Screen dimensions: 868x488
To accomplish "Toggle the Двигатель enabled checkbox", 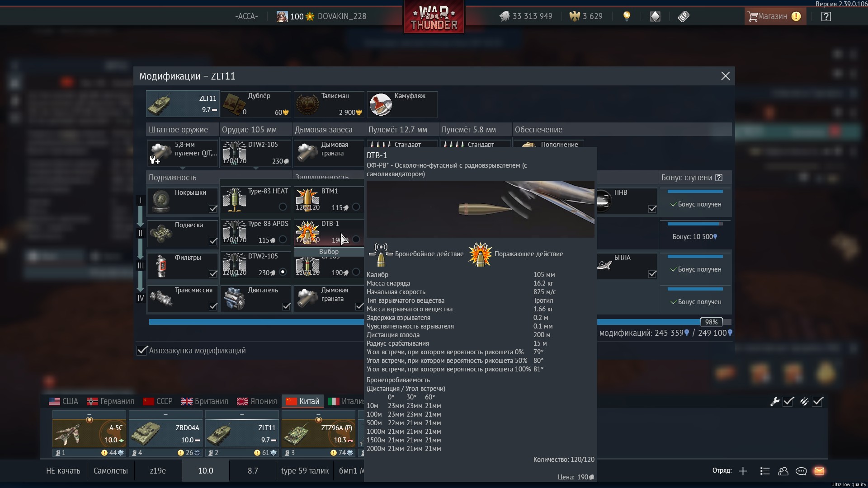I will point(286,306).
